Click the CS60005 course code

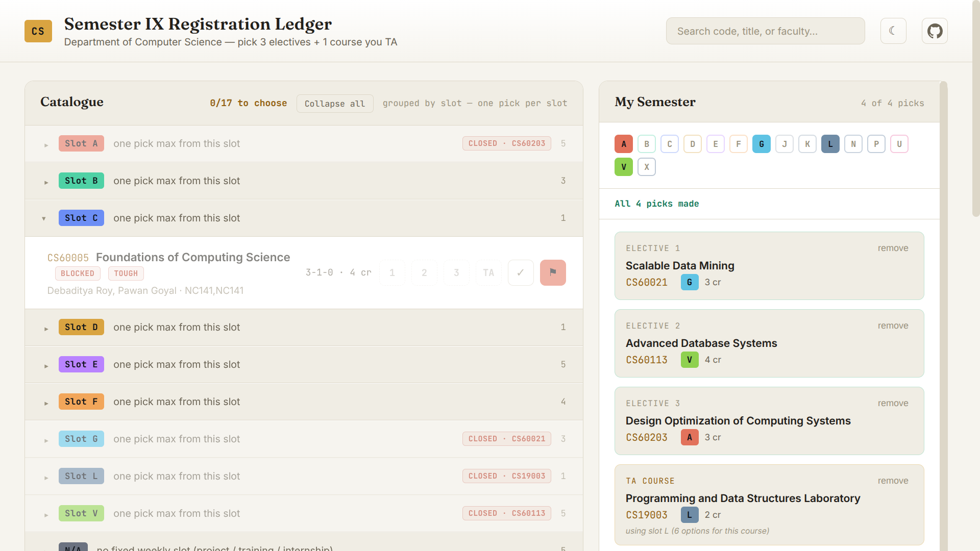68,258
